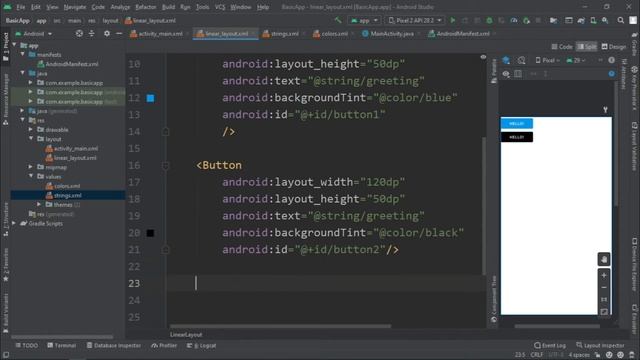Screen dimensions: 640x360
Task: Open the app run configuration dropdown
Action: 364,20
